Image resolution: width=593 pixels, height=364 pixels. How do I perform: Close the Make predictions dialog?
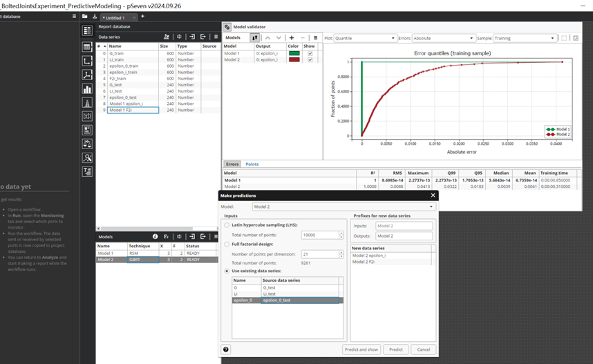click(x=433, y=195)
